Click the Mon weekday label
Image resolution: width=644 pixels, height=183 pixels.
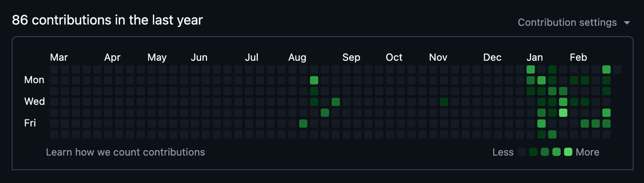click(x=34, y=80)
